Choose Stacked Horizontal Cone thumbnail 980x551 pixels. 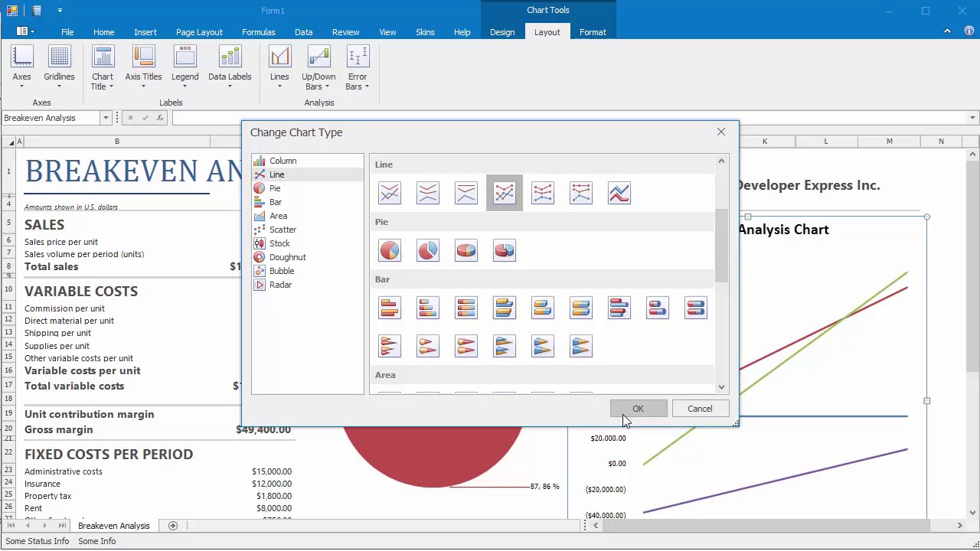(428, 346)
